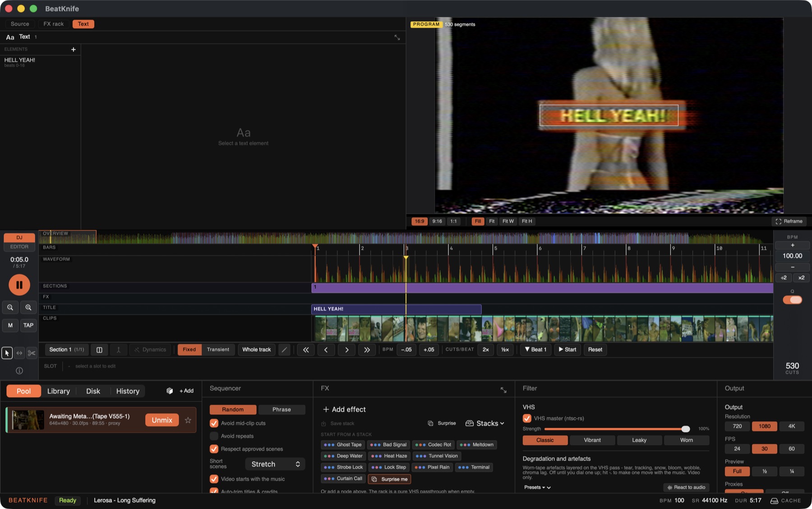Expand the Presets dropdown in Filter panel
Image resolution: width=812 pixels, height=509 pixels.
(x=537, y=487)
